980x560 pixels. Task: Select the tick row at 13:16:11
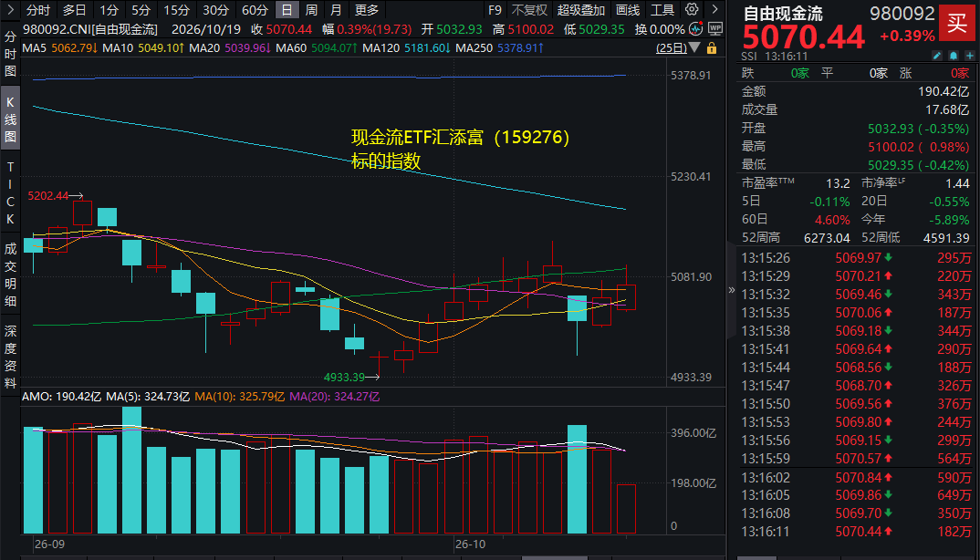(x=856, y=531)
